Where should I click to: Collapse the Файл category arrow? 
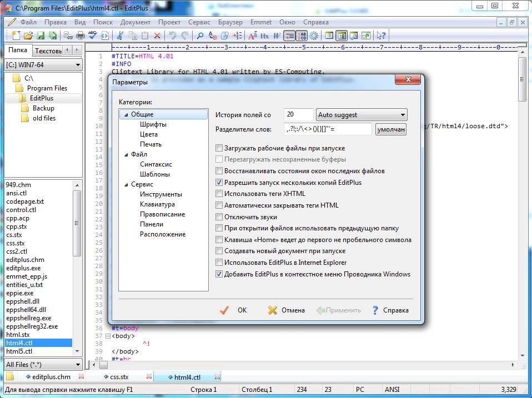(126, 154)
